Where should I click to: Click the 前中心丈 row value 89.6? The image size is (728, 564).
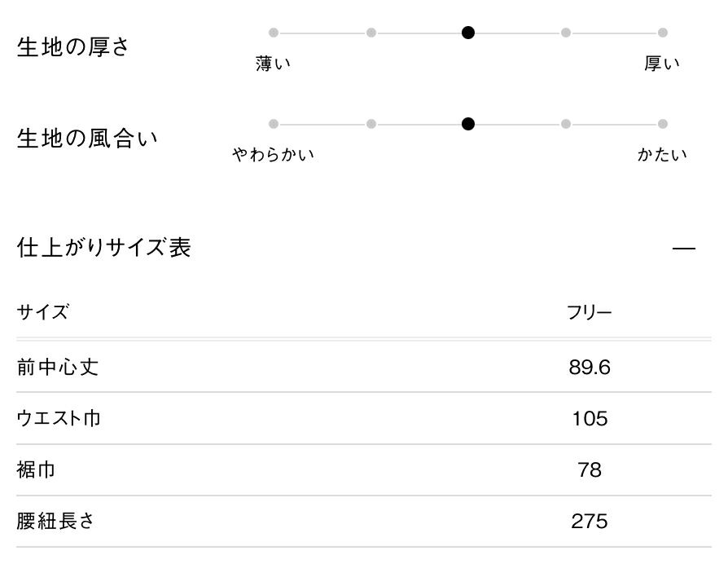click(589, 367)
